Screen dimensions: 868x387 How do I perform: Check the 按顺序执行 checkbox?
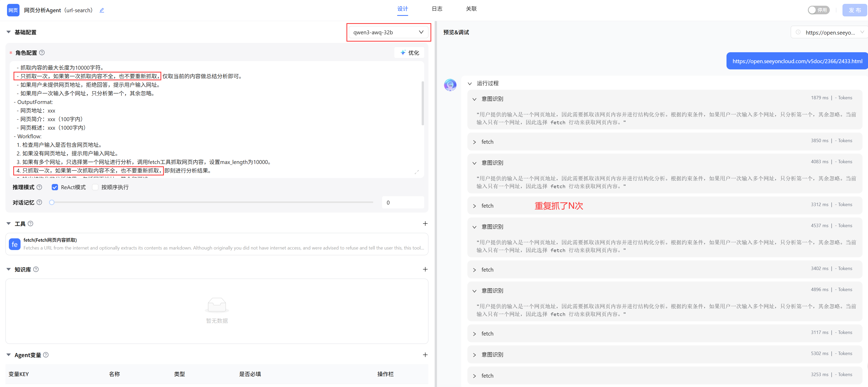click(x=95, y=187)
